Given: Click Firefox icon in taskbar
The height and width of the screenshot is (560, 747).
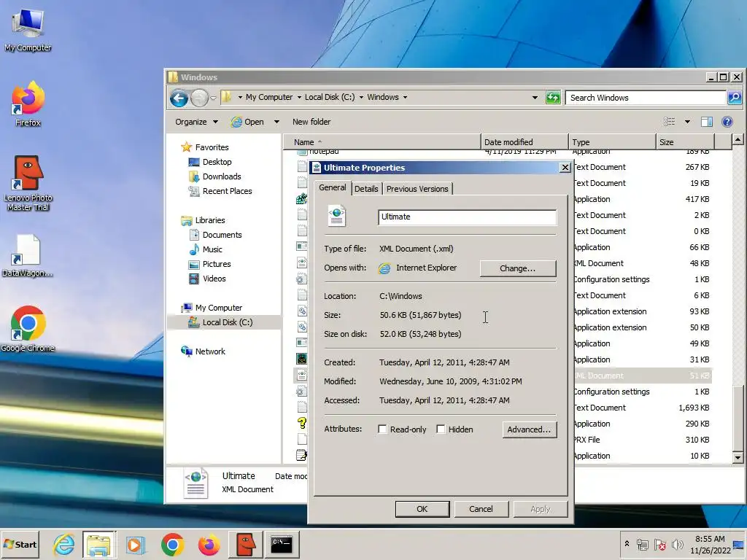Looking at the screenshot, I should point(209,544).
